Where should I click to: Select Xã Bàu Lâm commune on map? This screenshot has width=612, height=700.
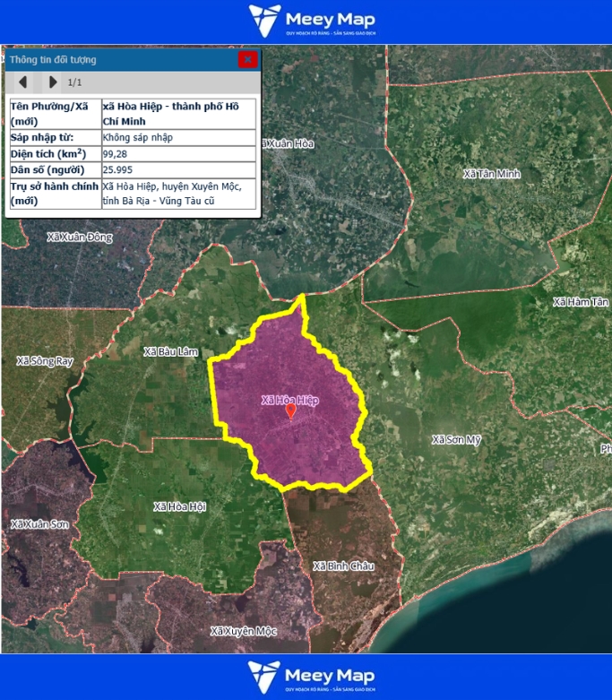tap(170, 352)
